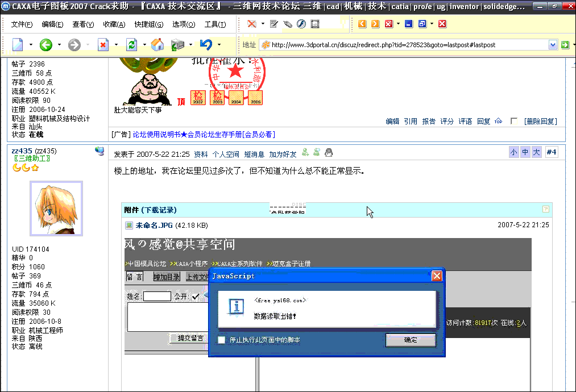Viewport: 576px width, 392px height.
Task: Go back with the green arrow icon
Action: point(46,45)
